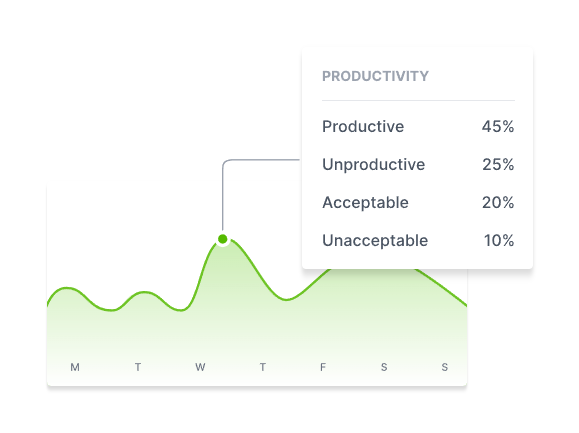Viewport: 579px width, 433px height.
Task: Click the 'W' Wednesday axis label
Action: [200, 367]
